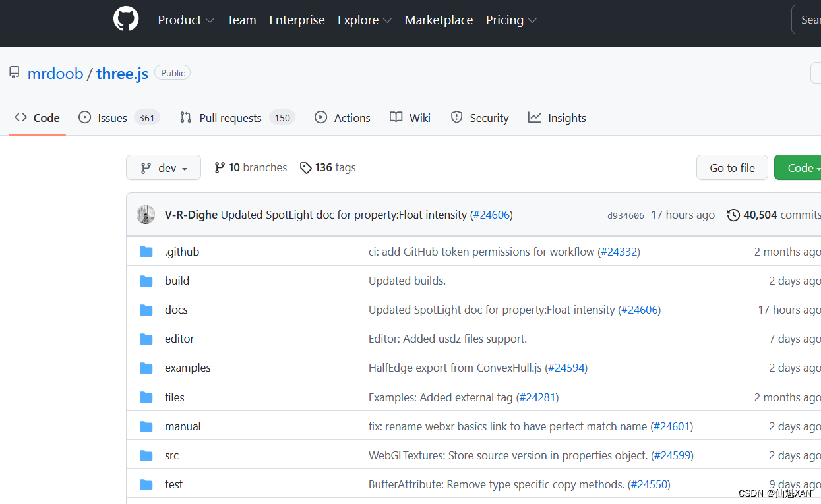
Task: View the 136 tags link
Action: click(x=328, y=168)
